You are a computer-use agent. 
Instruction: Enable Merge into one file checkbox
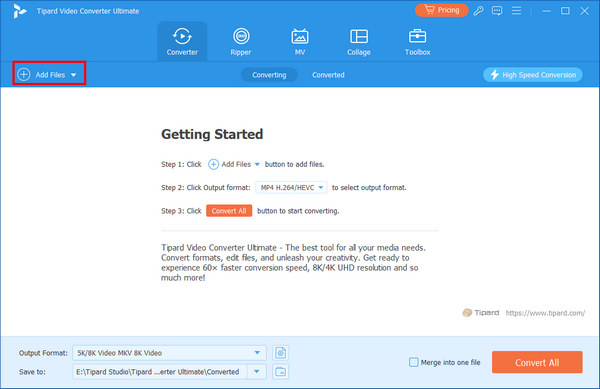pos(414,362)
